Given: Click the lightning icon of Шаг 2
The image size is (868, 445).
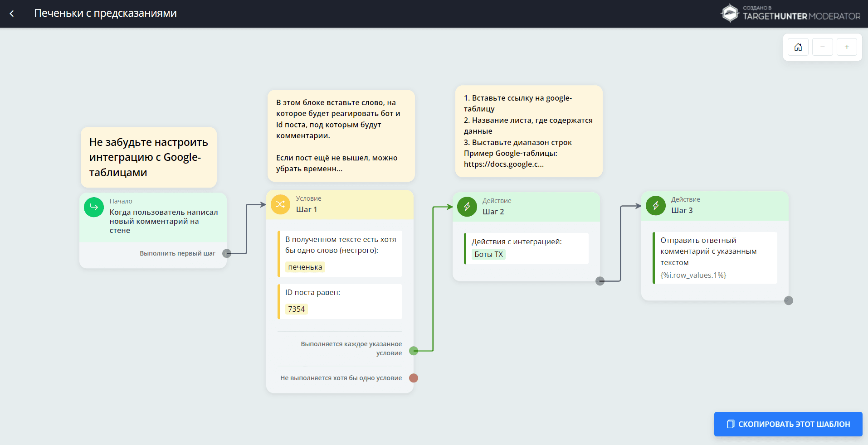Looking at the screenshot, I should [x=467, y=207].
